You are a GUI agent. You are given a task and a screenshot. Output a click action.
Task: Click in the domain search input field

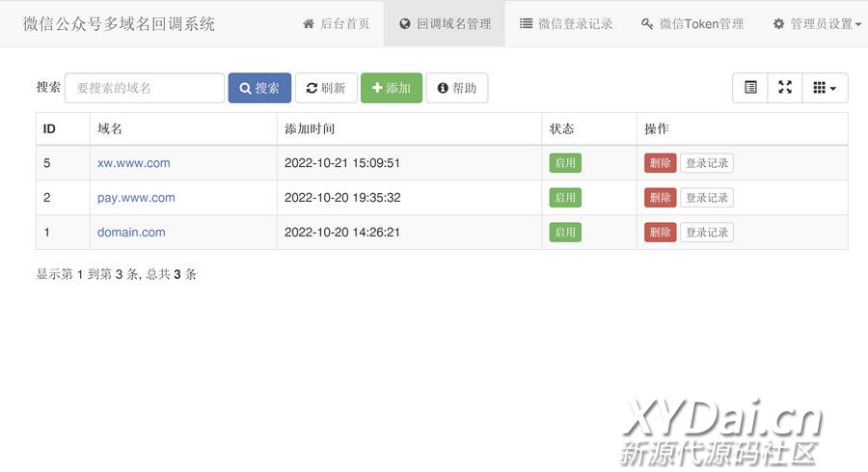tap(145, 88)
